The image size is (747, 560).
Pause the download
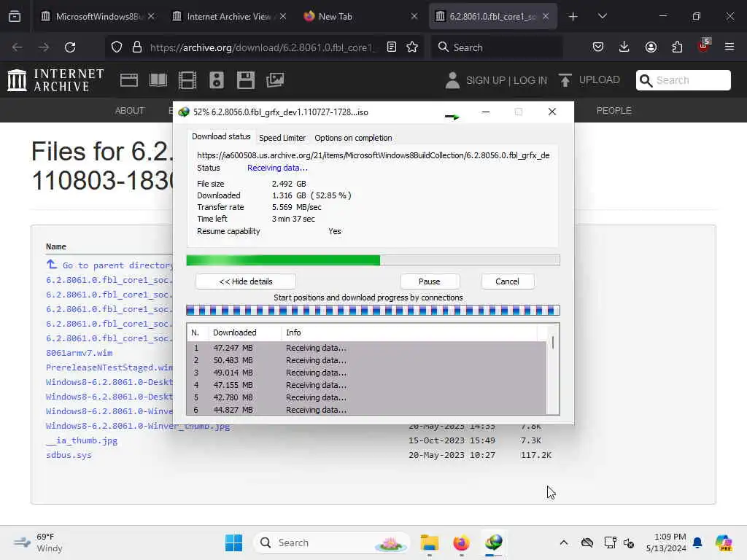pyautogui.click(x=429, y=281)
